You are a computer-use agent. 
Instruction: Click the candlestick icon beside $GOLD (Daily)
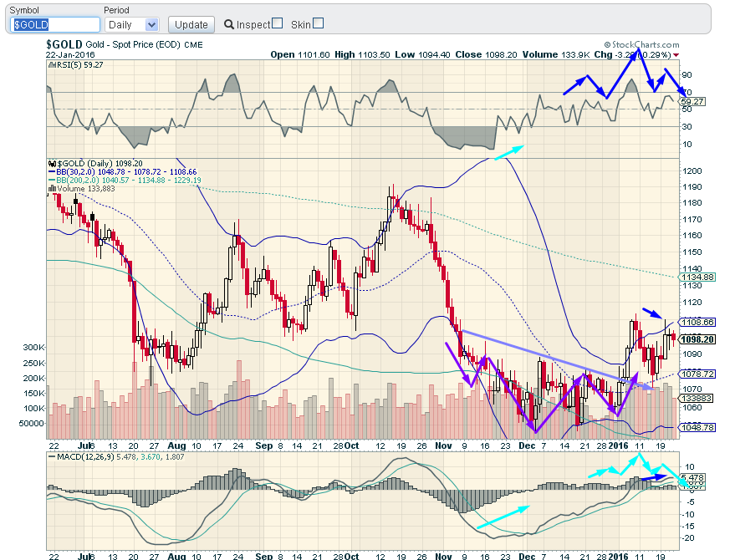pos(52,164)
